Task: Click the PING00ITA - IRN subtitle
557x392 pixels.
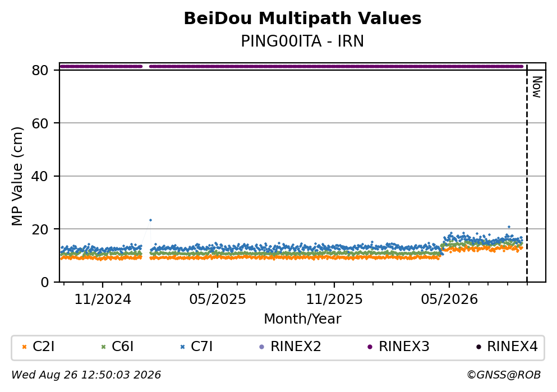Action: pos(302,41)
